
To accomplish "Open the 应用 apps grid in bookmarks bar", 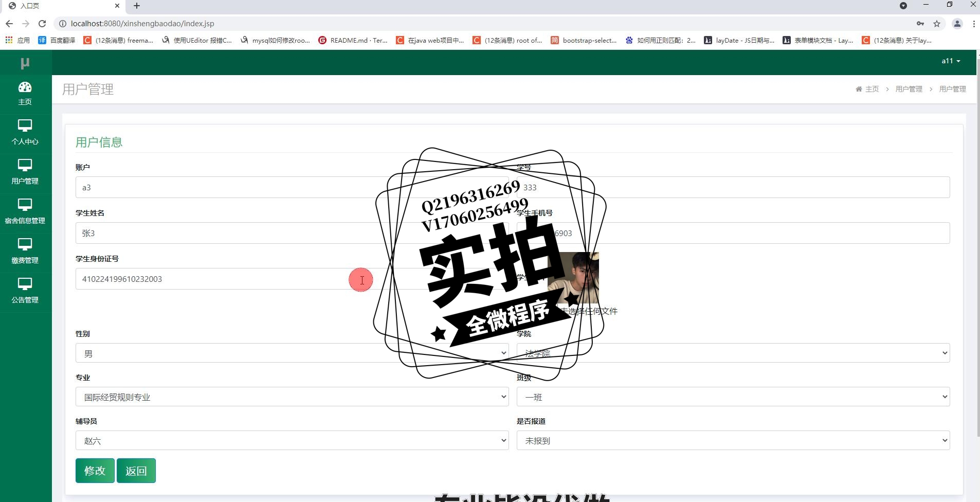I will pos(17,40).
